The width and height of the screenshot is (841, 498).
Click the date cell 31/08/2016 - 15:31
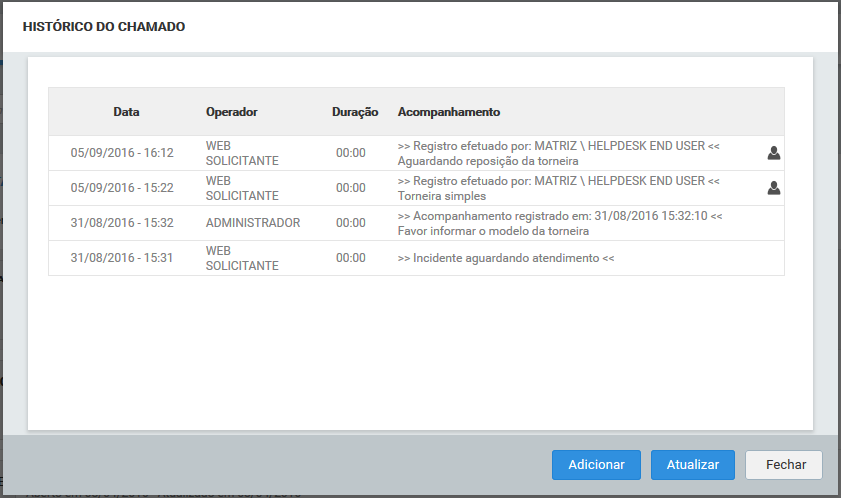[122, 258]
